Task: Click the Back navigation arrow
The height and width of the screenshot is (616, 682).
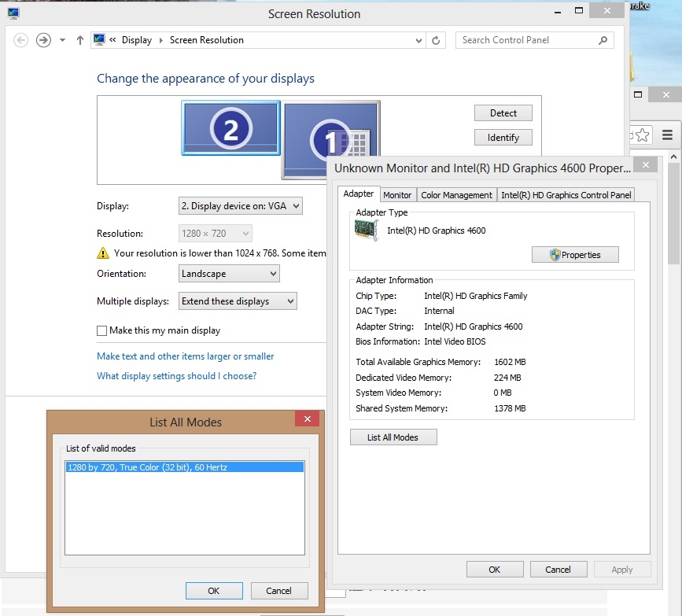Action: point(21,40)
